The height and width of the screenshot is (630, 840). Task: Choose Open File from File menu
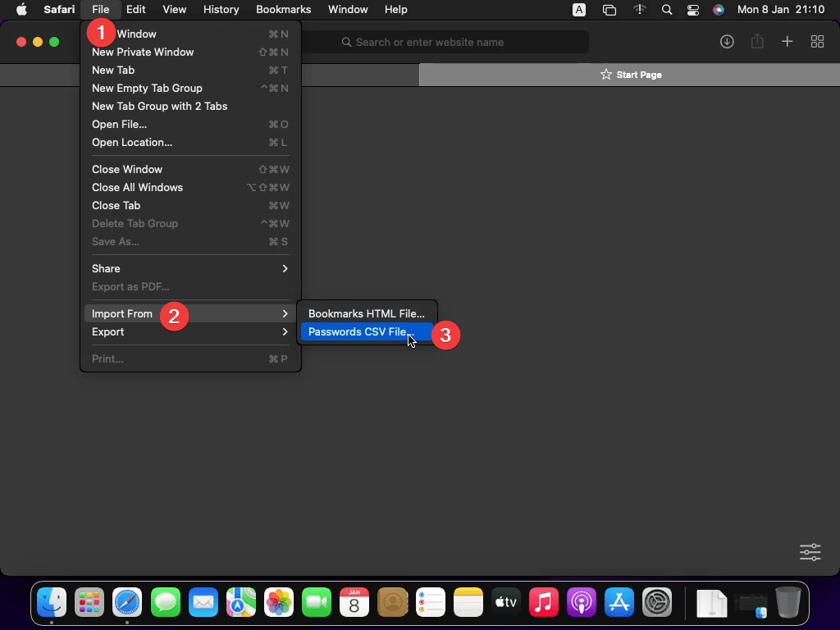coord(190,125)
